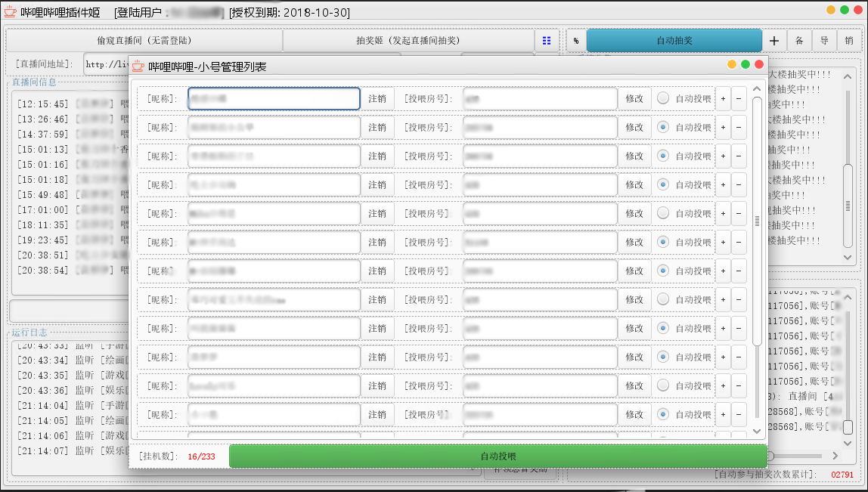Click the green 自动投喂 button at dialog bottom
Image resolution: width=868 pixels, height=492 pixels.
tap(498, 456)
